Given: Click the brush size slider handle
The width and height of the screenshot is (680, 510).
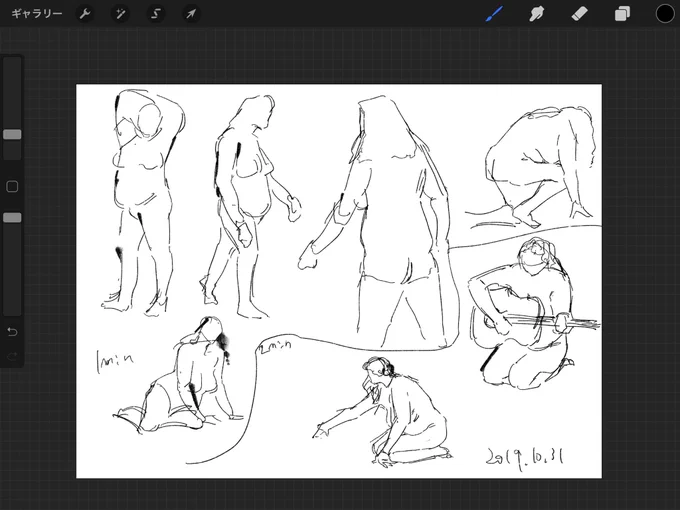Looking at the screenshot, I should [x=12, y=134].
